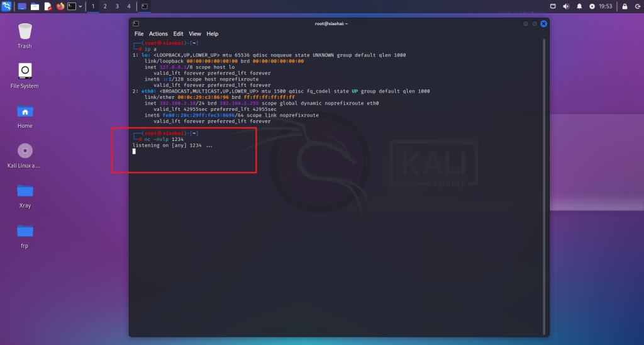Viewport: 644px width, 345px height.
Task: Open the Kali applications menu icon
Action: click(6, 6)
